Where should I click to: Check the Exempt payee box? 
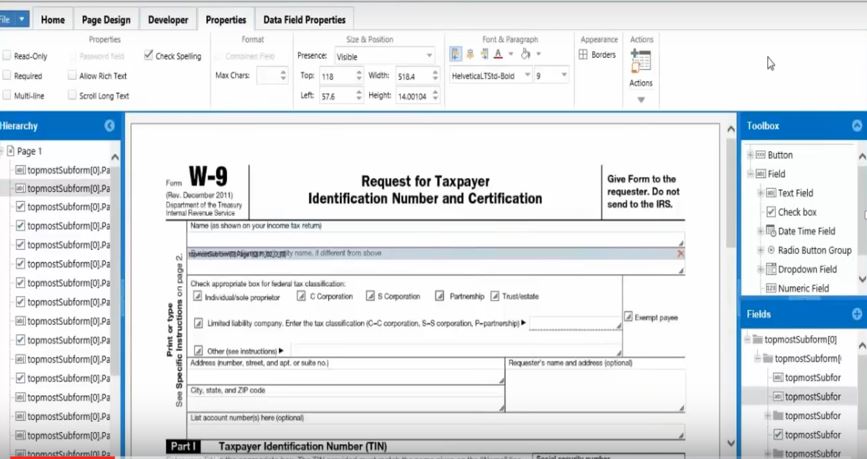(628, 317)
